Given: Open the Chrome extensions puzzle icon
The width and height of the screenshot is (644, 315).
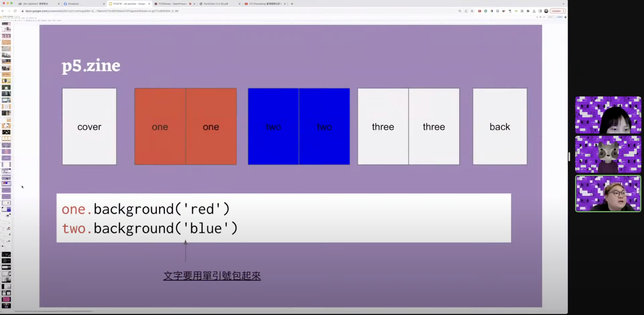Looking at the screenshot, I should 528,11.
